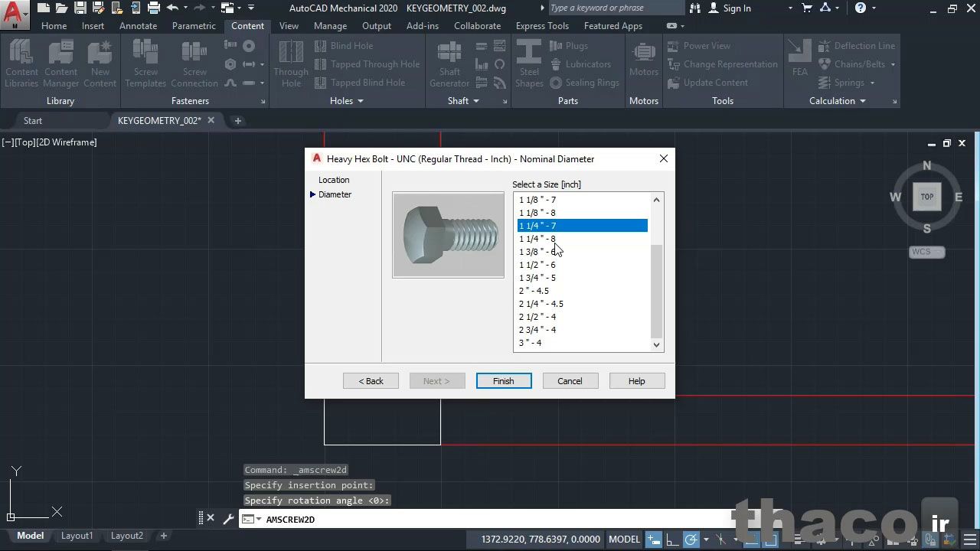Toggle ortho mode in status bar
980x551 pixels.
click(672, 540)
